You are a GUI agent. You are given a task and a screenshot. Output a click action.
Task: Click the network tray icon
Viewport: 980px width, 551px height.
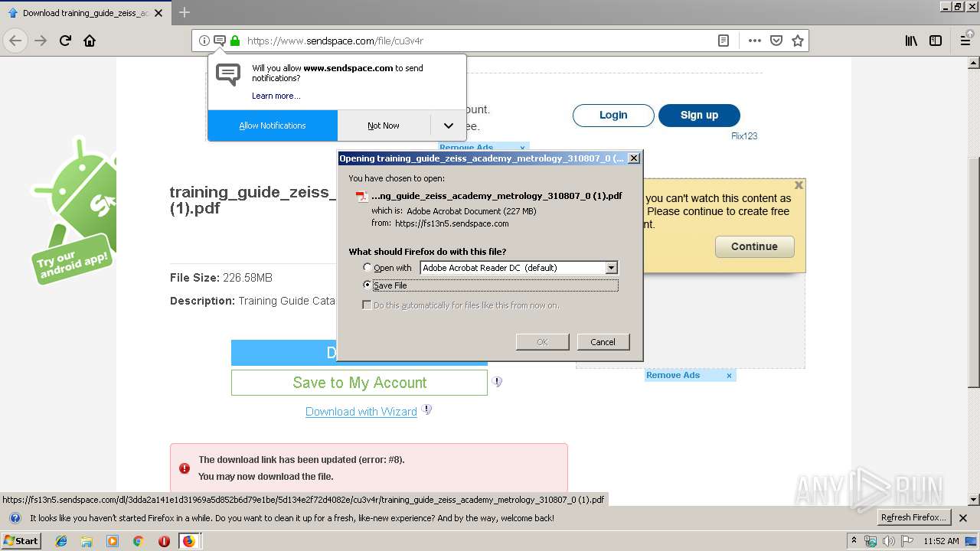point(871,541)
